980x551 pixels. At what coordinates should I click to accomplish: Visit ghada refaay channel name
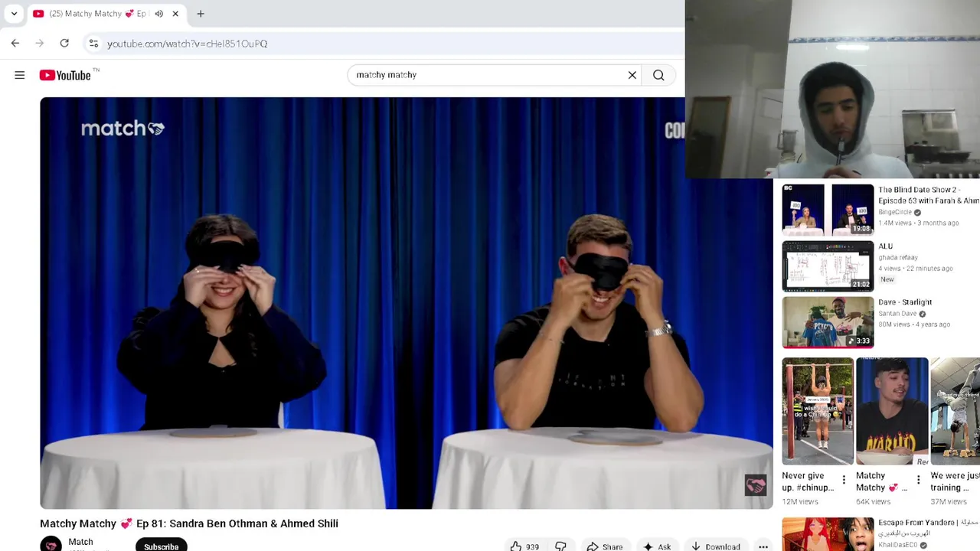(x=898, y=257)
